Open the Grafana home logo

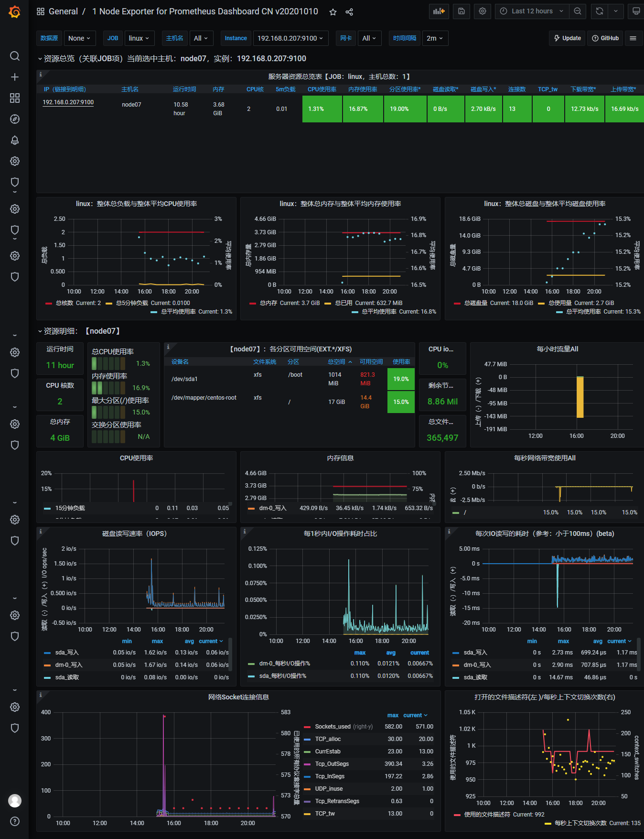pyautogui.click(x=15, y=11)
